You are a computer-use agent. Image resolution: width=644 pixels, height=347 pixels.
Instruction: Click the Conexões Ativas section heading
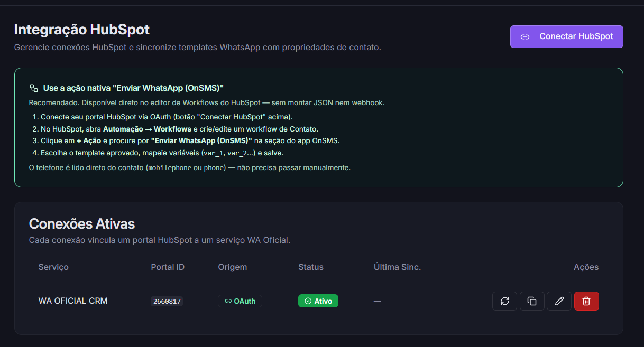click(82, 224)
